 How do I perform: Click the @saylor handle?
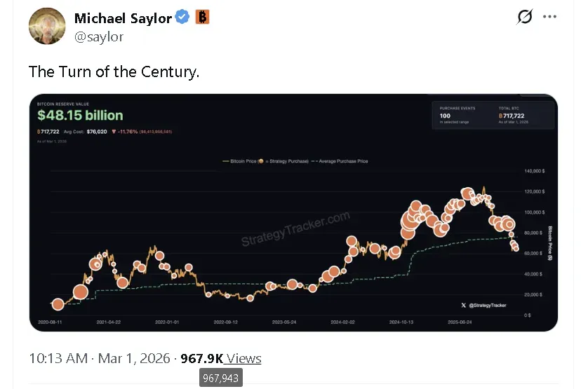point(99,36)
